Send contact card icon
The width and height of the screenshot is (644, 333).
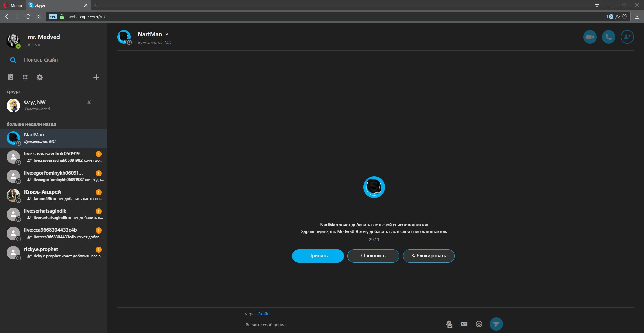(464, 324)
